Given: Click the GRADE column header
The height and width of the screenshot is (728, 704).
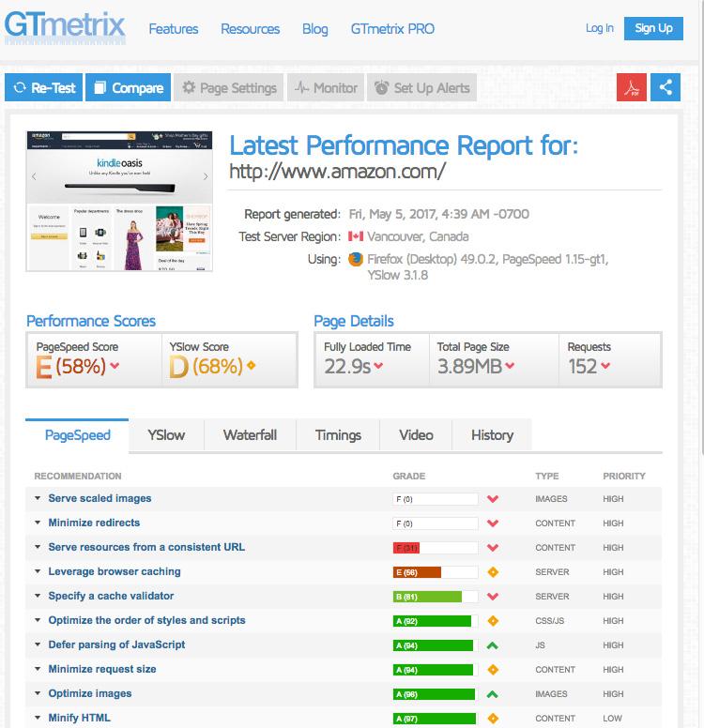Looking at the screenshot, I should pyautogui.click(x=409, y=476).
